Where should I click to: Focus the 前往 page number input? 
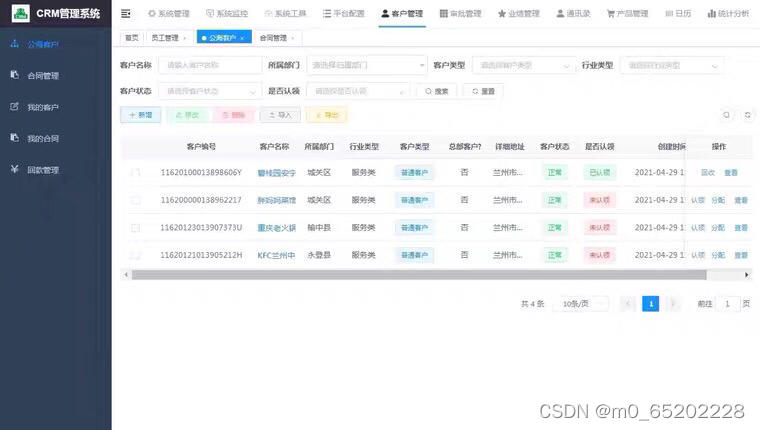(x=728, y=304)
